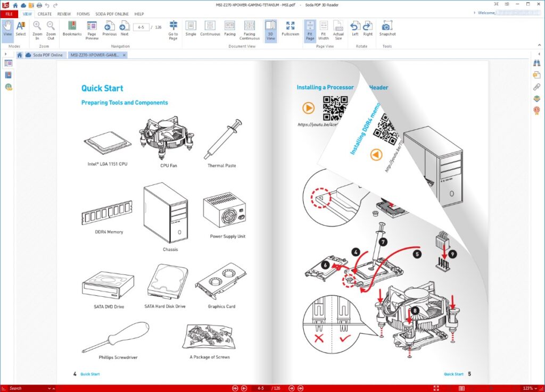Open the layers panel icon on right sidebar
Viewport: 545px width, 392px height.
point(537,98)
